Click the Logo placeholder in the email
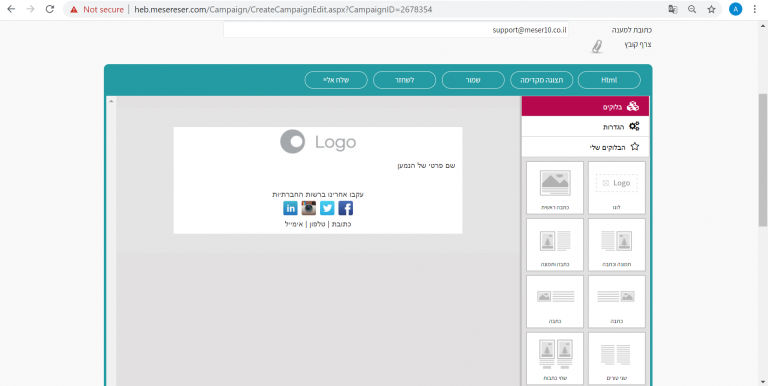768x386 pixels. 318,142
